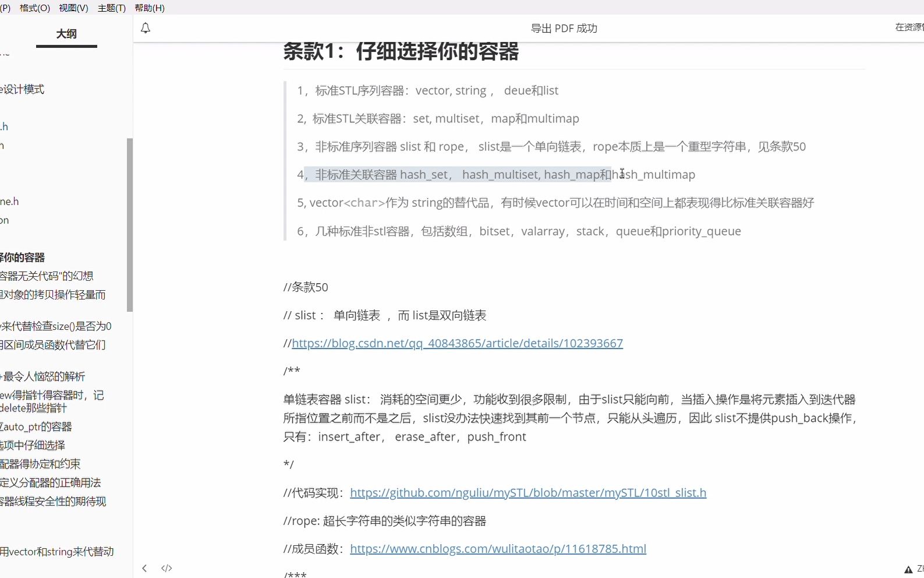Toggle source code mode icon

point(167,568)
